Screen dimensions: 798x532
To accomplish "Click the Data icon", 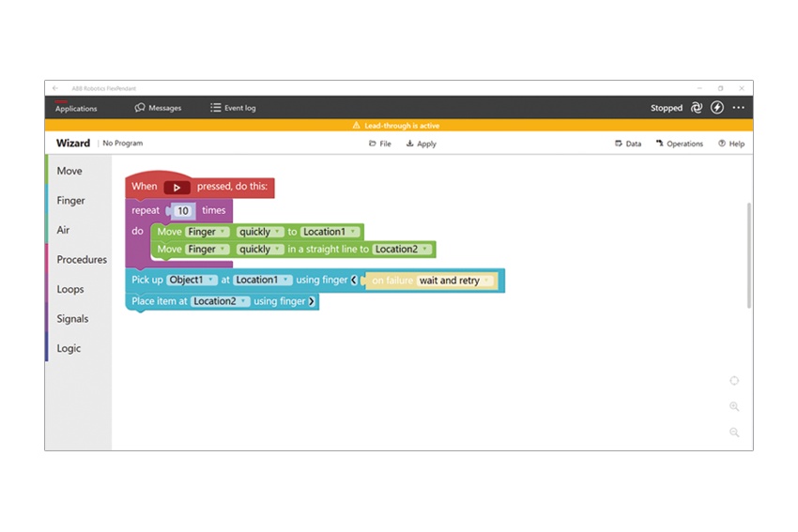I will [619, 144].
